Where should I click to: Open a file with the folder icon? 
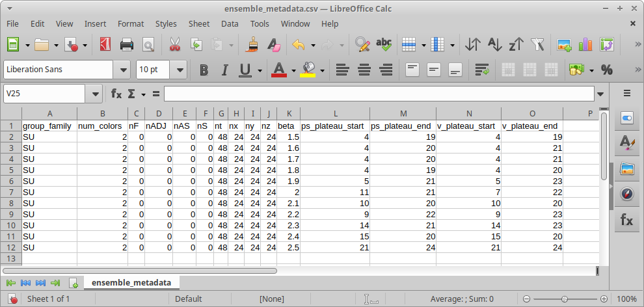[42, 44]
